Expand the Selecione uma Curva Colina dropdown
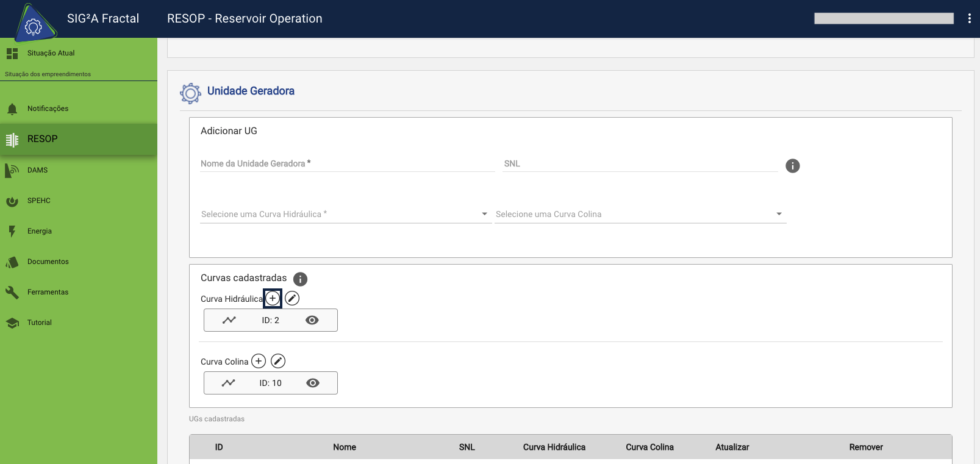Image resolution: width=980 pixels, height=464 pixels. point(640,214)
